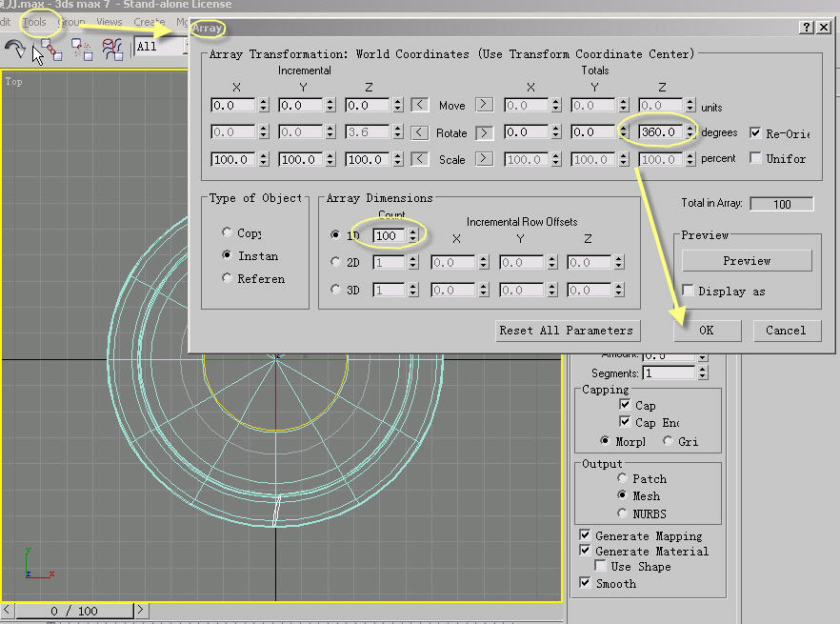Open the Tools menu
The height and width of the screenshot is (624, 840).
34,22
